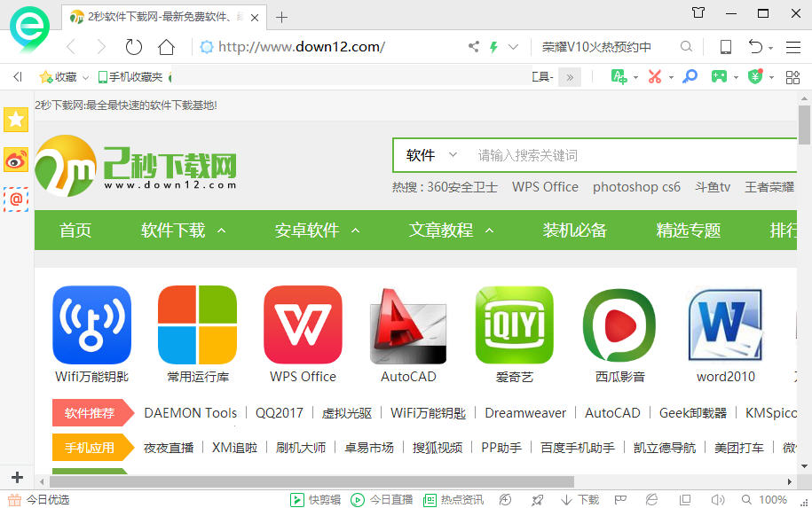Open the 收藏 favorites dropdown
The width and height of the screenshot is (812, 508).
(x=64, y=77)
